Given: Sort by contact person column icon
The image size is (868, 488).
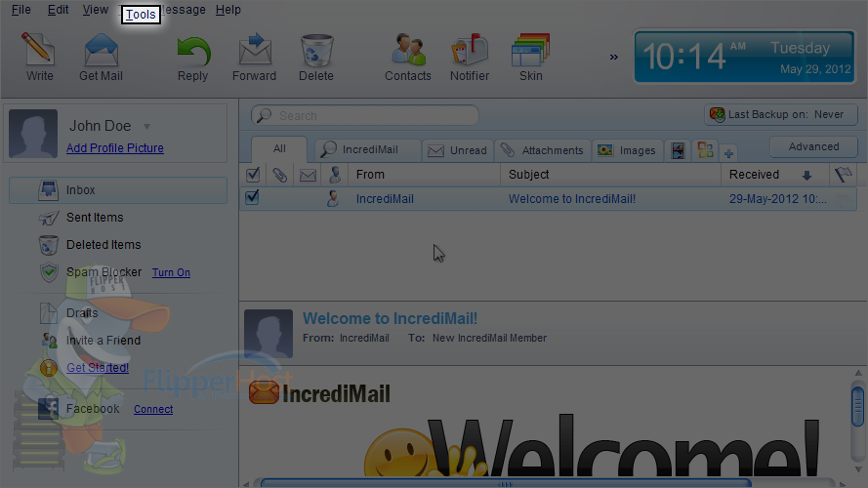Looking at the screenshot, I should pyautogui.click(x=335, y=175).
